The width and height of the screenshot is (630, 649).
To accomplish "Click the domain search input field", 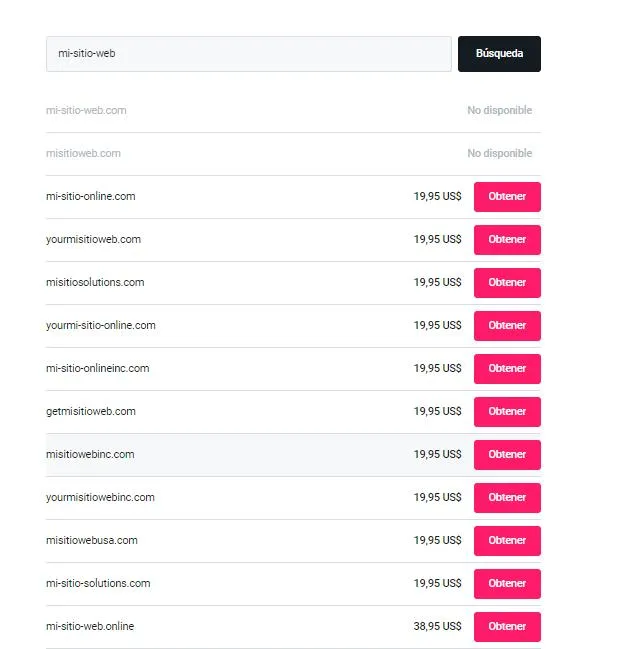I will tap(248, 54).
